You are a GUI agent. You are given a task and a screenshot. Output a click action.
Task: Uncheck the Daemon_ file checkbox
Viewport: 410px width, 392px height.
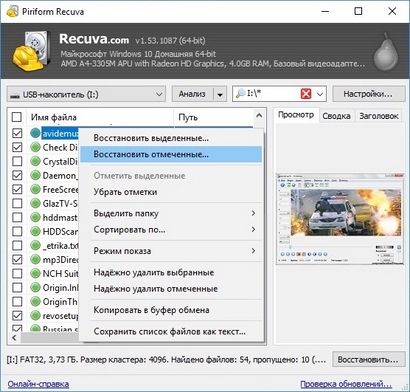pyautogui.click(x=17, y=175)
